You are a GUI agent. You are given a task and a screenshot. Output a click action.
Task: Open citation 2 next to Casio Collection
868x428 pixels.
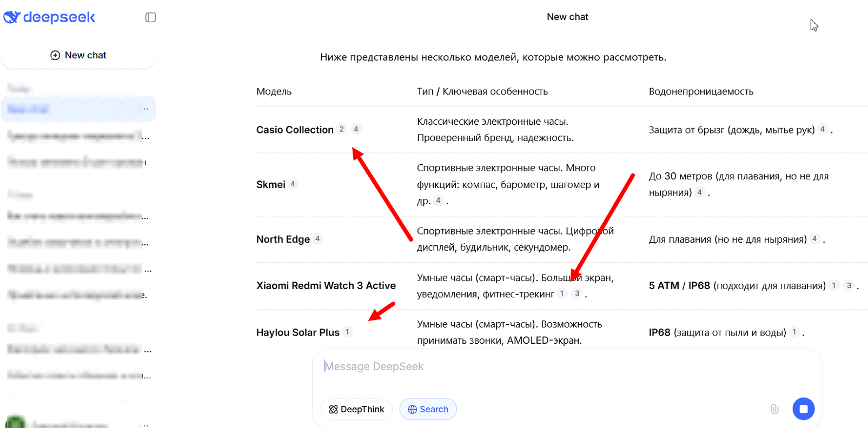coord(341,129)
